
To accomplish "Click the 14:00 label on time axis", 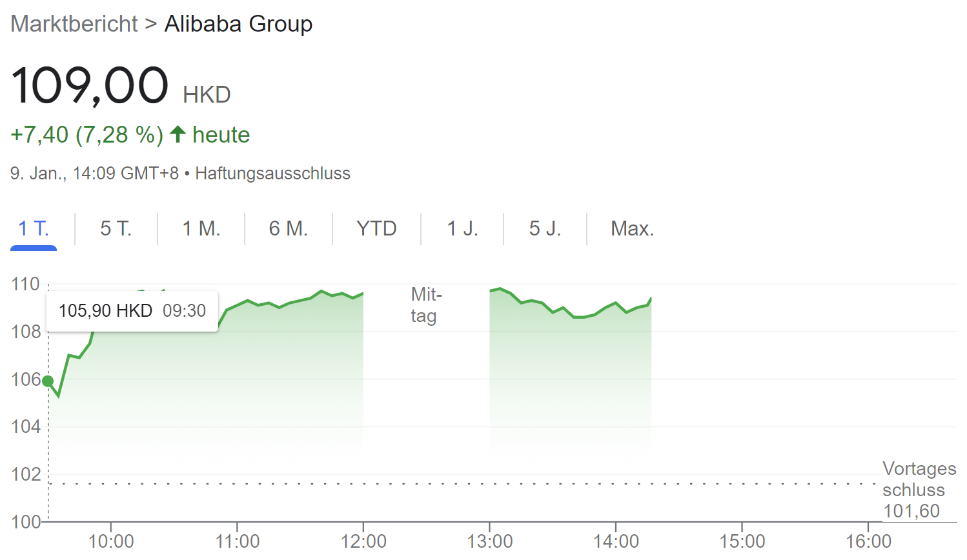I will (616, 541).
